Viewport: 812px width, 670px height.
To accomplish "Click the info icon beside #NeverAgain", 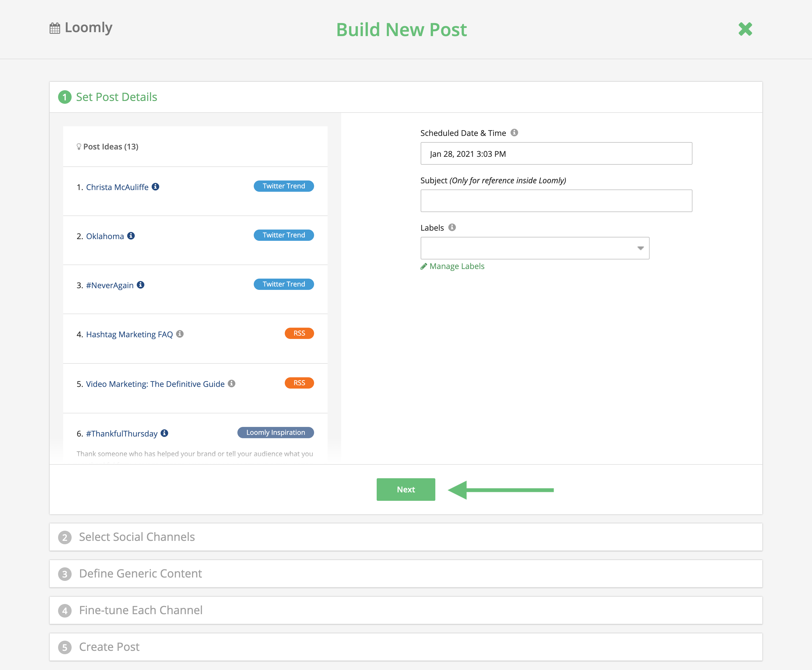I will (141, 285).
